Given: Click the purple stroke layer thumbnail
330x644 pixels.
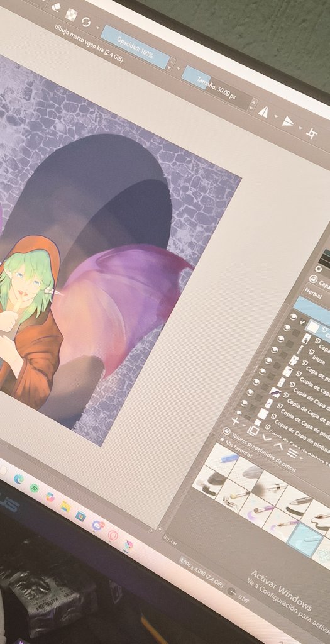Looking at the screenshot, I should click(x=275, y=392).
